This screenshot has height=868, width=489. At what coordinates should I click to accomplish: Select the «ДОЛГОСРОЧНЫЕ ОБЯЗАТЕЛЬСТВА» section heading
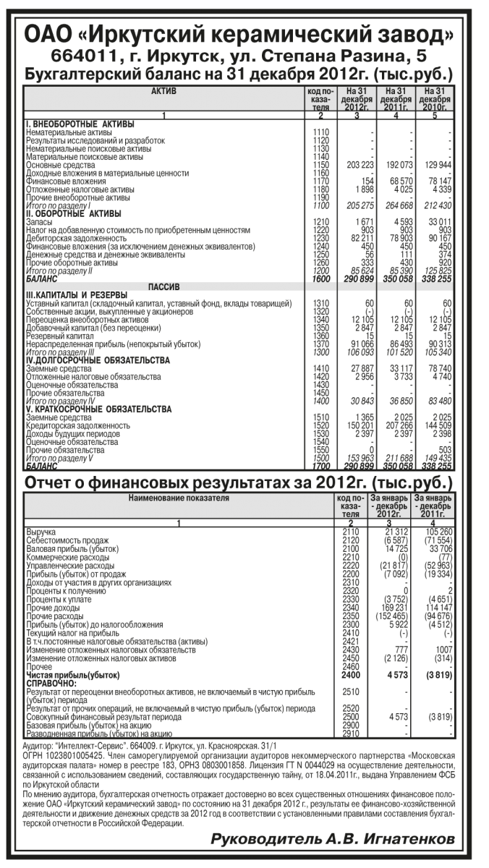[98, 359]
